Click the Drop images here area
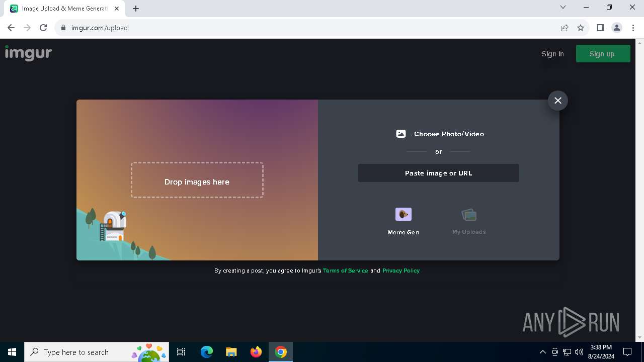 click(x=197, y=180)
